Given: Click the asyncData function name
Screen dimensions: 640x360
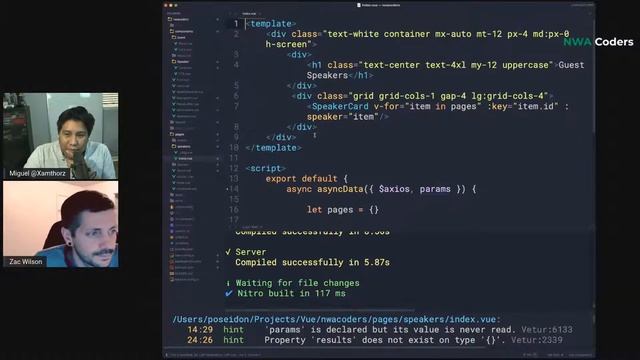Looking at the screenshot, I should coord(340,189).
